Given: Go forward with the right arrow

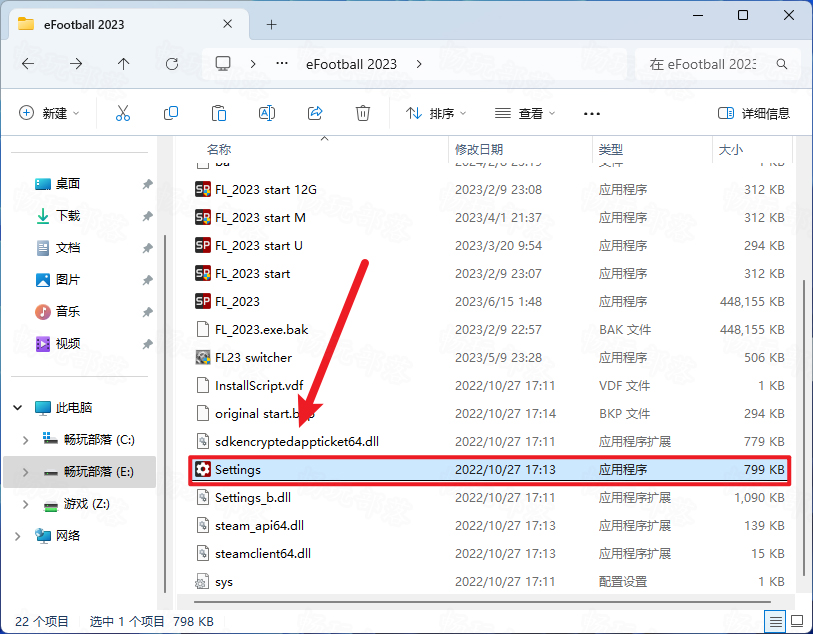Looking at the screenshot, I should [x=76, y=64].
